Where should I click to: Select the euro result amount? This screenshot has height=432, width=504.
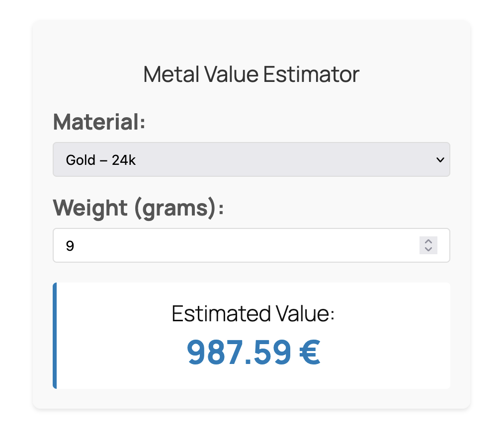[x=253, y=353]
